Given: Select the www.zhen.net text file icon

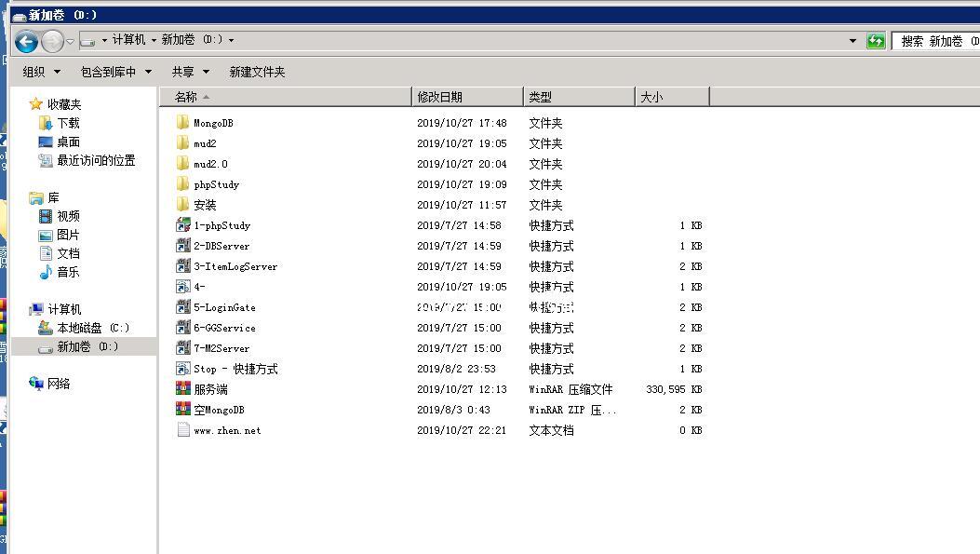Looking at the screenshot, I should point(183,430).
